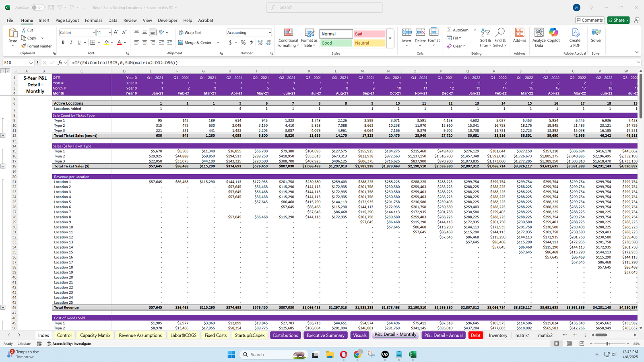Open the Comments pane button
This screenshot has width=644, height=362.
pos(590,20)
